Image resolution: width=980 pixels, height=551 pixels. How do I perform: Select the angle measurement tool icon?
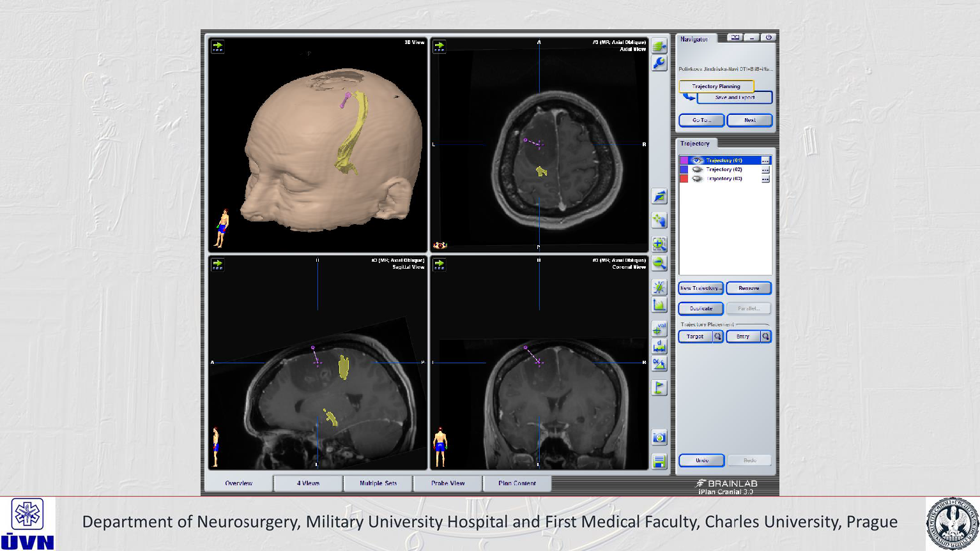[659, 365]
